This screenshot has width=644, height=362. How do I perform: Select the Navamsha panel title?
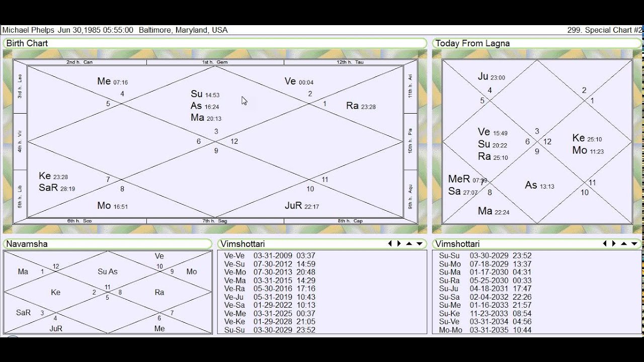pyautogui.click(x=27, y=244)
